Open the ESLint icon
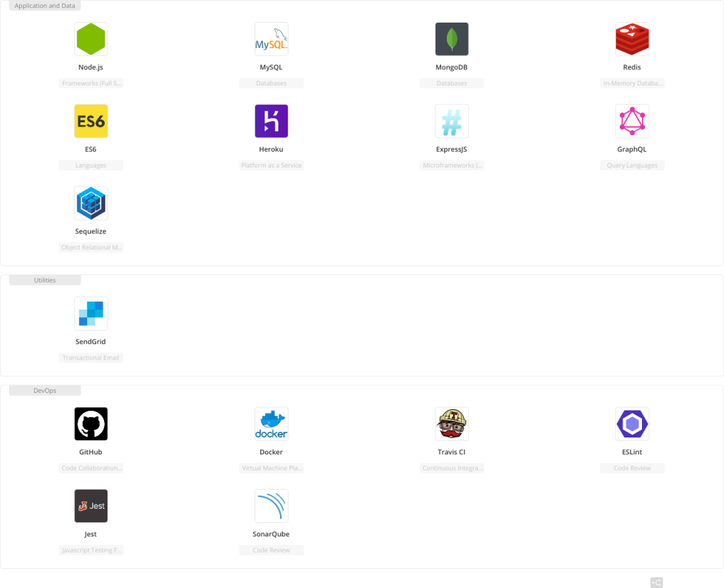Viewport: 724px width, 588px height. tap(631, 423)
